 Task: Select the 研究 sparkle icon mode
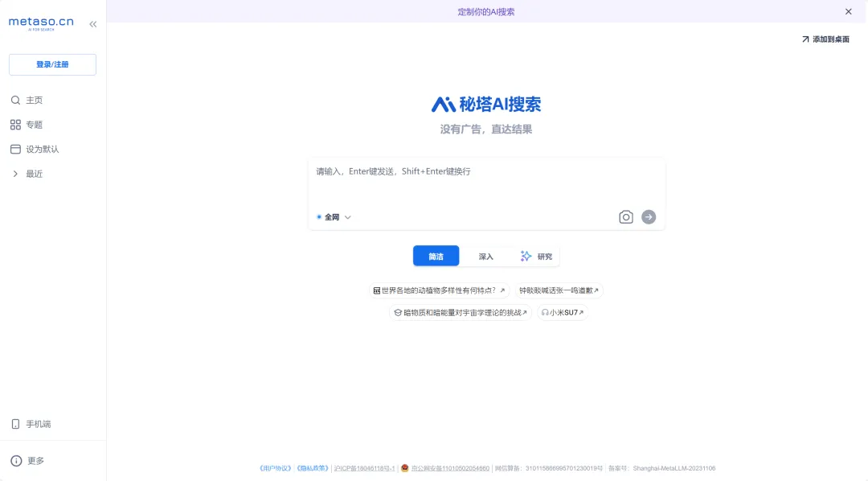527,256
